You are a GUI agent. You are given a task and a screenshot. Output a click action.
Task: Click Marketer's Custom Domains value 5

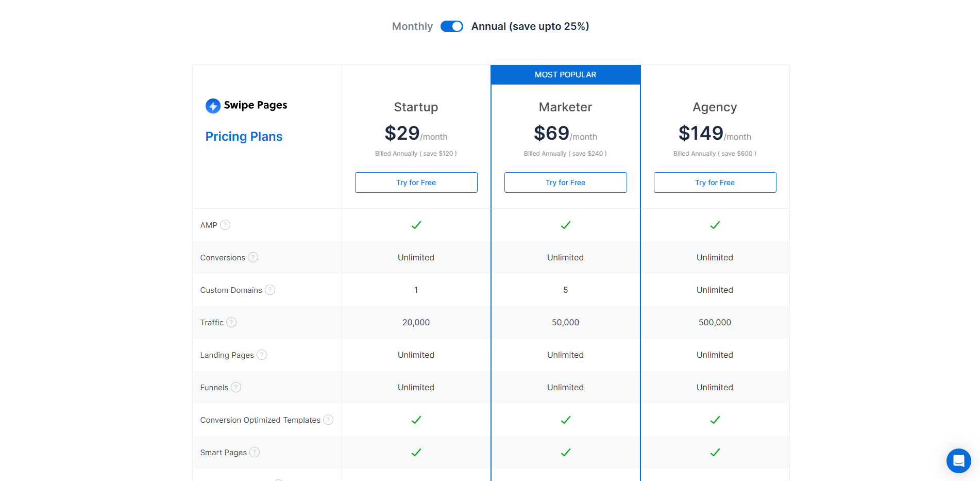565,290
